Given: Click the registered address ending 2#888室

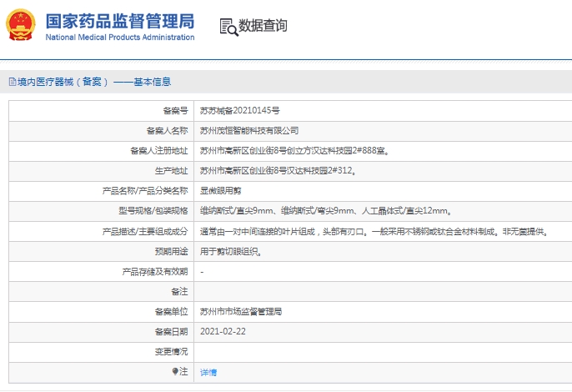Looking at the screenshot, I should tap(294, 151).
